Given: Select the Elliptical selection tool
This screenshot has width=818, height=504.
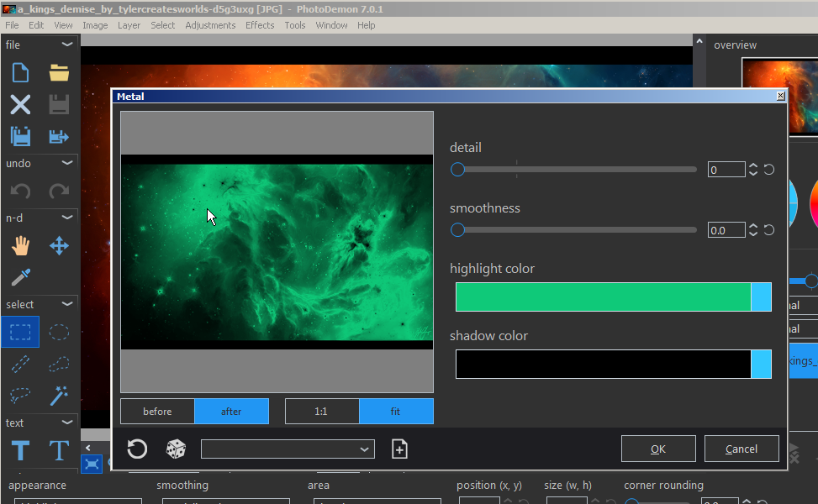Looking at the screenshot, I should [x=59, y=332].
